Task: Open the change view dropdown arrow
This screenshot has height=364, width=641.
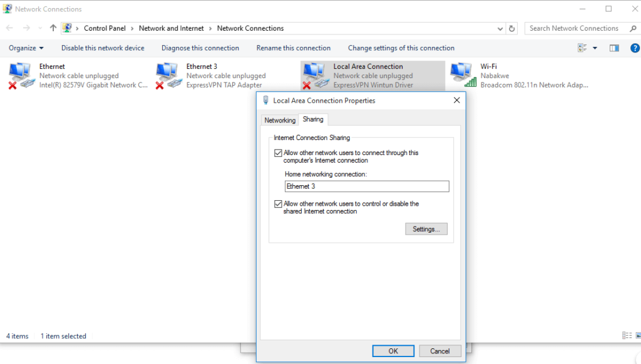Action: tap(595, 48)
